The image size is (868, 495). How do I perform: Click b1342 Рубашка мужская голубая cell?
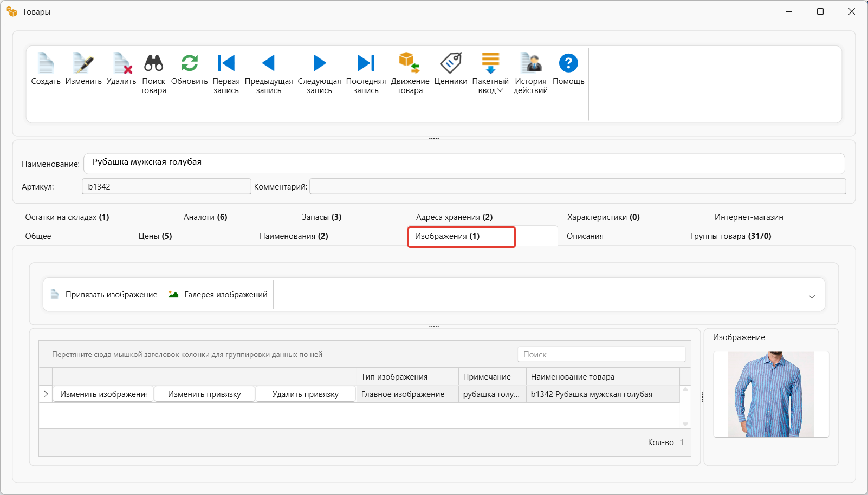(603, 394)
